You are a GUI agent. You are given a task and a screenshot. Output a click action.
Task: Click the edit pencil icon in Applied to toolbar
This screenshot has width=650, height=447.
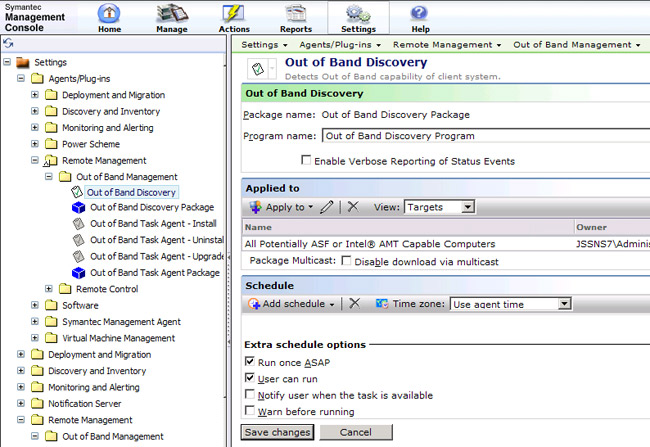(x=327, y=206)
